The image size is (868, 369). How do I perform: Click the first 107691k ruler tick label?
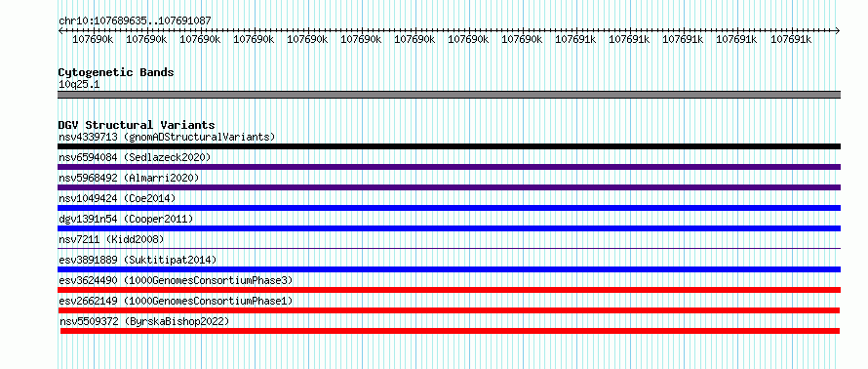tap(575, 39)
